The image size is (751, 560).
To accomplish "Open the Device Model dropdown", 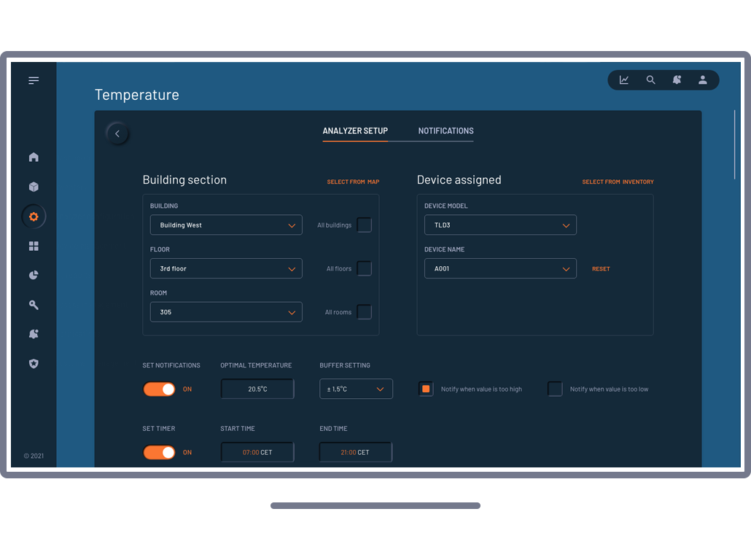I will coord(500,225).
